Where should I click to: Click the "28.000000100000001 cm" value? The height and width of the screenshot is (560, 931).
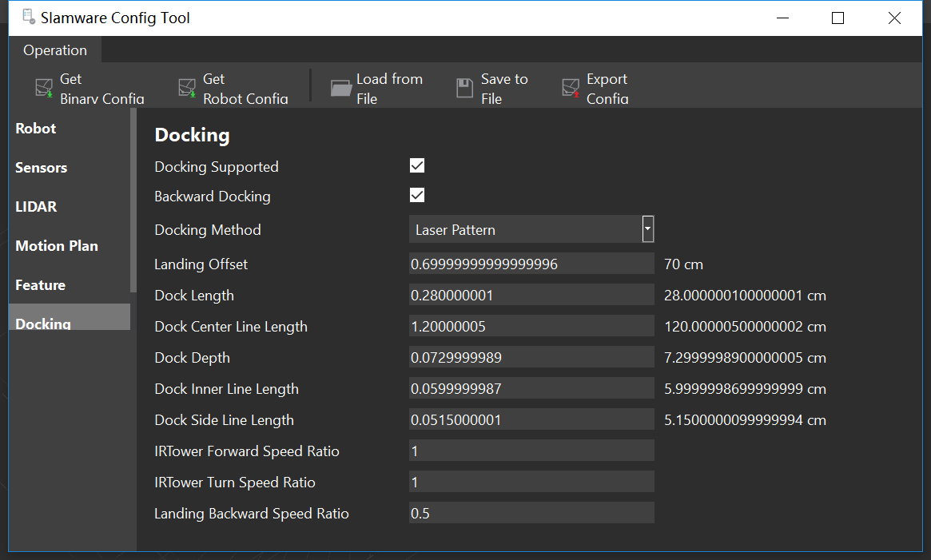coord(745,295)
